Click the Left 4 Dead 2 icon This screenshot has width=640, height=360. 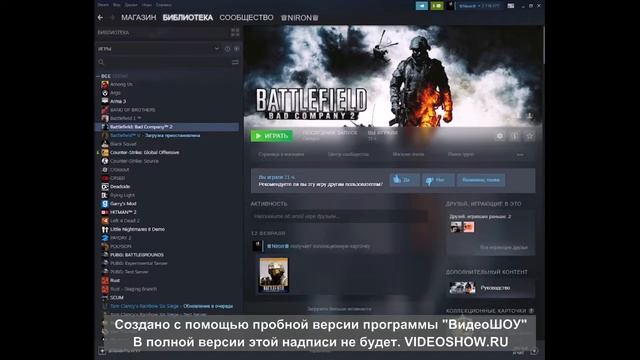(x=105, y=221)
